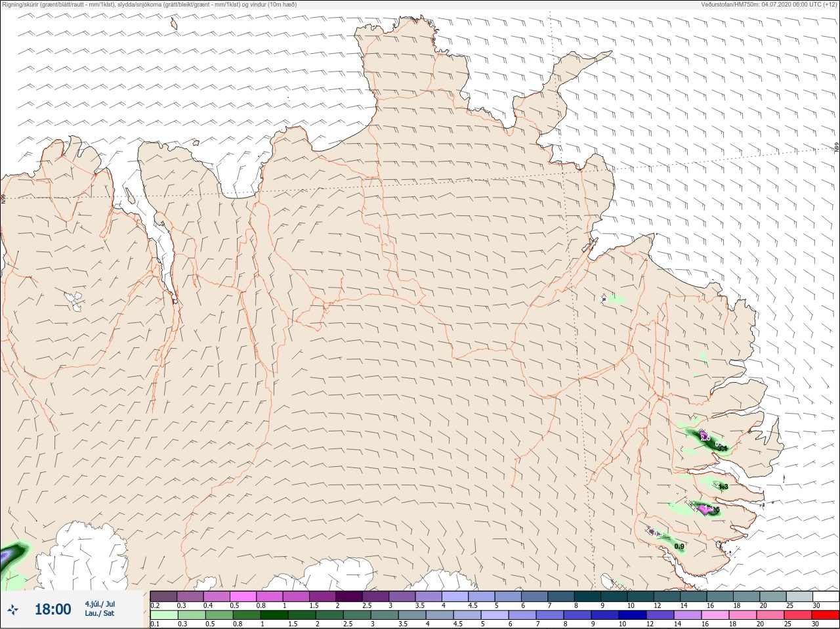Image resolution: width=840 pixels, height=629 pixels.
Task: Click the weekday text 'Lau./ Sat'
Action: 99,614
